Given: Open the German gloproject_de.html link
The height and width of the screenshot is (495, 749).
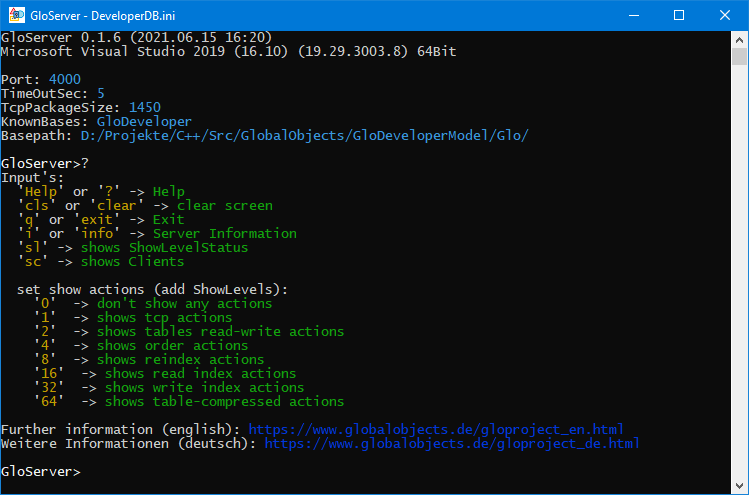Looking at the screenshot, I should (452, 443).
